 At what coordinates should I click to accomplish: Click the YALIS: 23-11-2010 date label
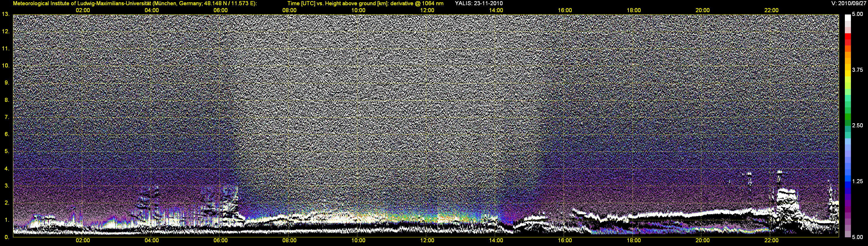[479, 3]
